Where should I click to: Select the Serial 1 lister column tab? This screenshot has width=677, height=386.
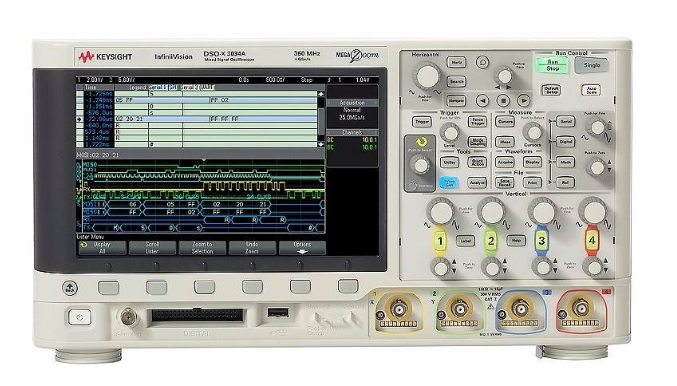(x=163, y=87)
